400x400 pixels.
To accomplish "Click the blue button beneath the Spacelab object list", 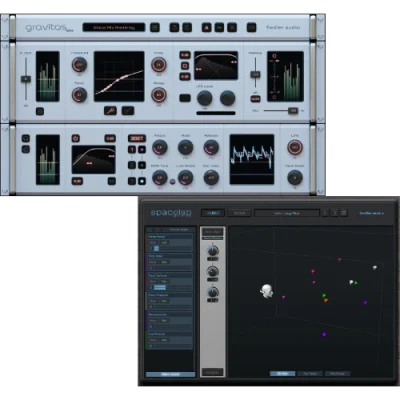I will click(170, 374).
